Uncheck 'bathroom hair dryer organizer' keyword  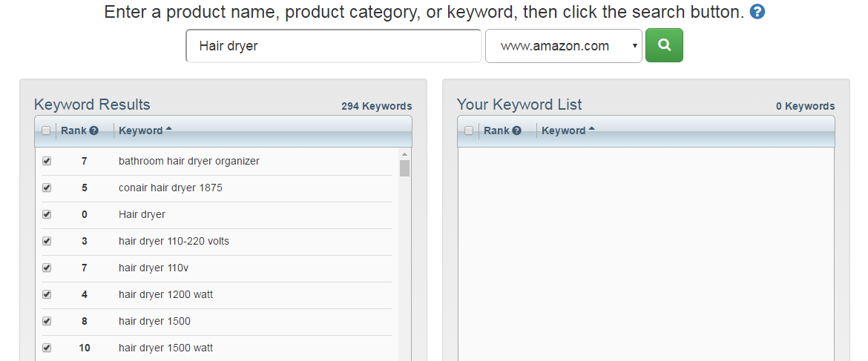coord(47,161)
